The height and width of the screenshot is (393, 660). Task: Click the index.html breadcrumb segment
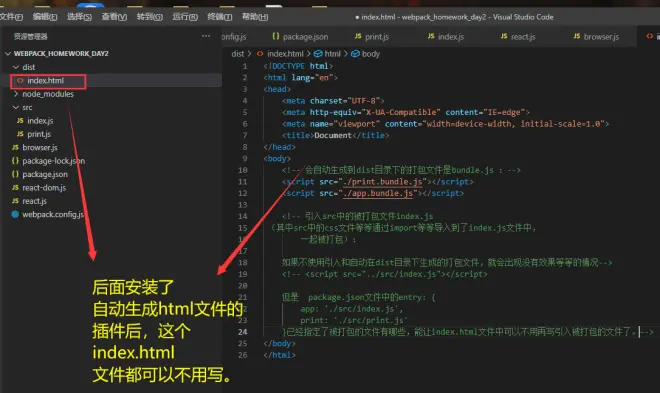(x=285, y=54)
